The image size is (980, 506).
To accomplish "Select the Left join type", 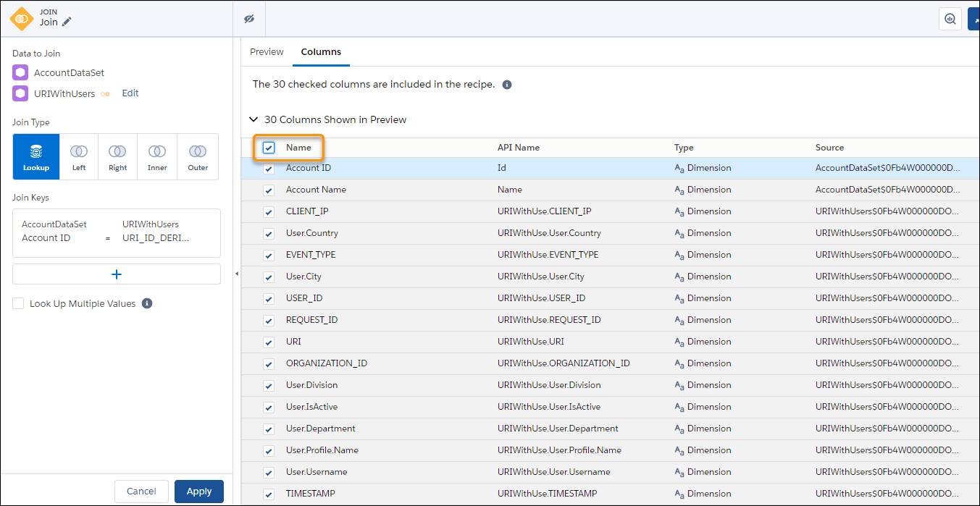I will [x=79, y=156].
